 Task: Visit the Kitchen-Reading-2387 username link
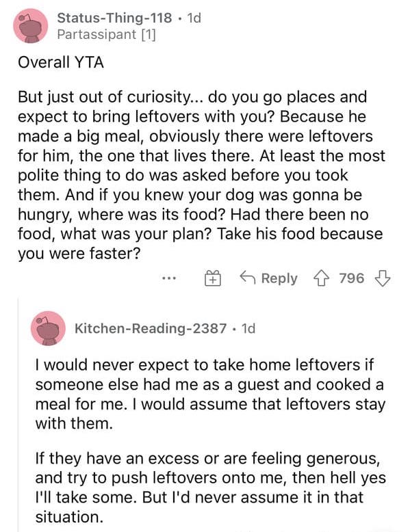pyautogui.click(x=151, y=328)
